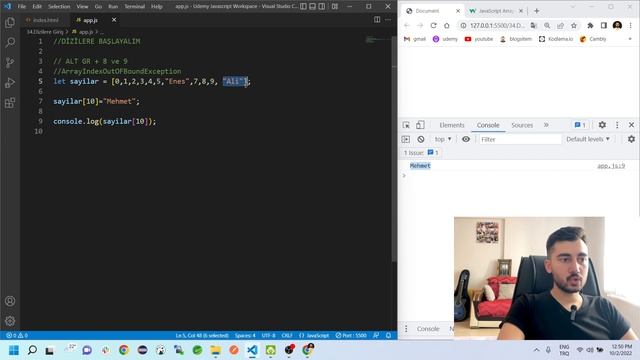Open the Cambly bookmark
This screenshot has height=360, width=640.
(593, 39)
